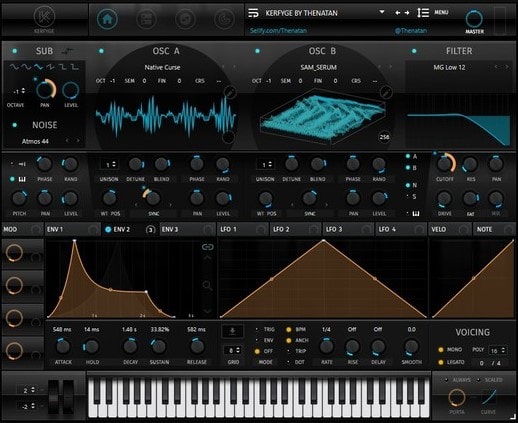Toggle the FILTER on/off
518x423 pixels.
(414, 51)
